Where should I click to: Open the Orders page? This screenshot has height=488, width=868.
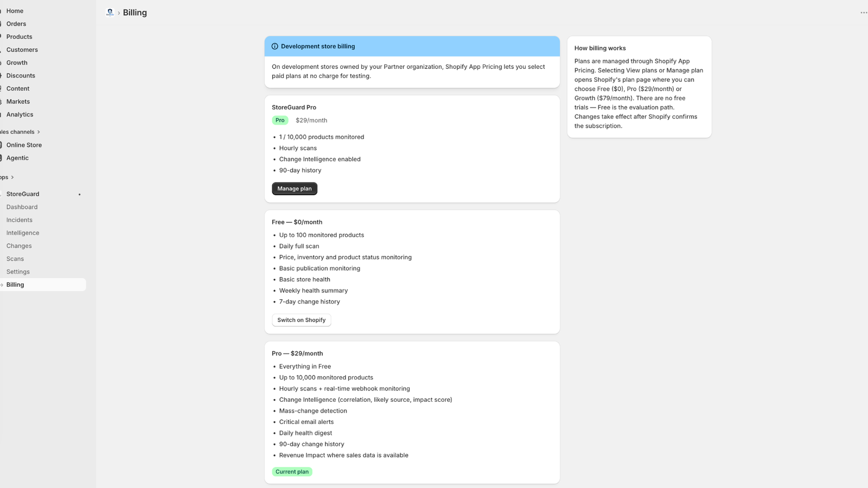(16, 24)
